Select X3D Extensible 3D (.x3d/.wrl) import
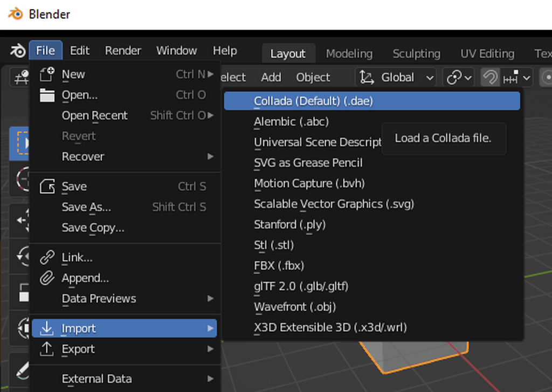Image resolution: width=552 pixels, height=392 pixels. pos(372,327)
